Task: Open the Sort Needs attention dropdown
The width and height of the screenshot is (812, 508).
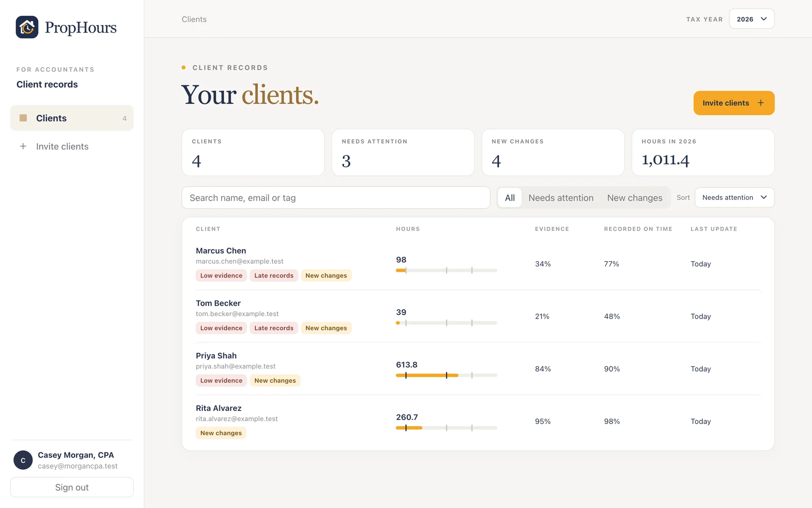Action: click(x=734, y=197)
